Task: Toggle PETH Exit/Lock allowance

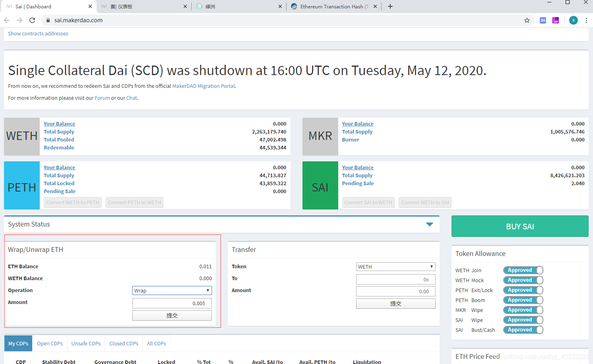Action: pos(523,290)
